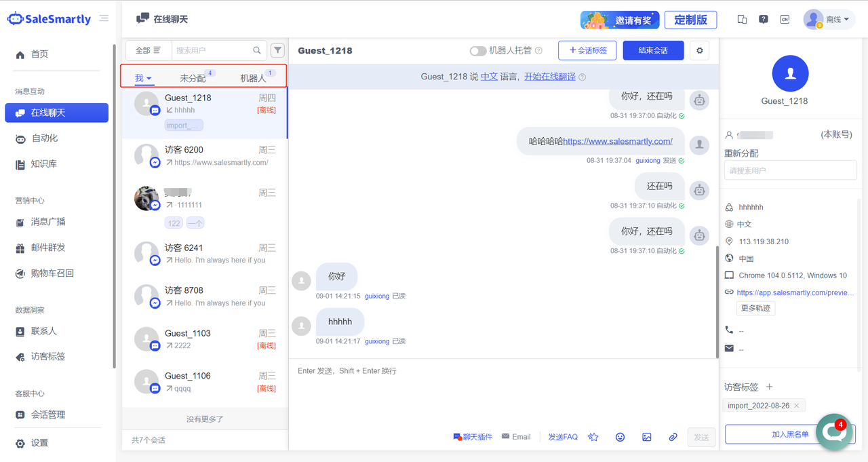This screenshot has width=868, height=462.
Task: Open the help question mark icon
Action: coord(764,20)
